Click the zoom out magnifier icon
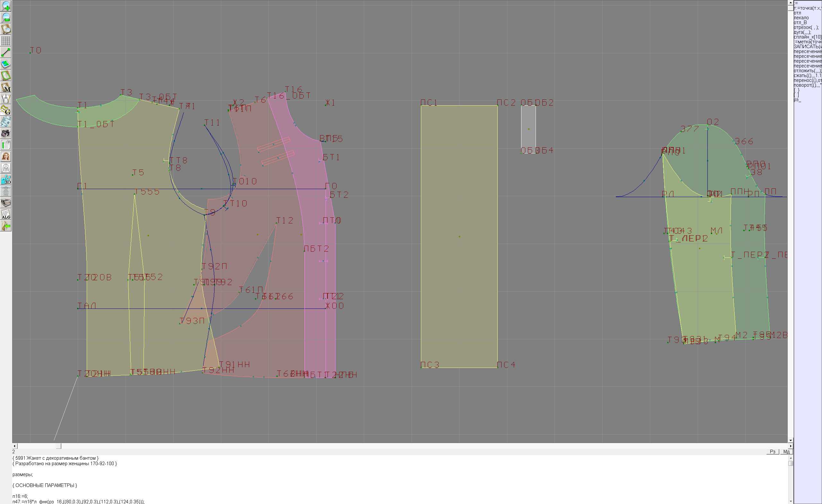This screenshot has width=822, height=504. click(6, 18)
